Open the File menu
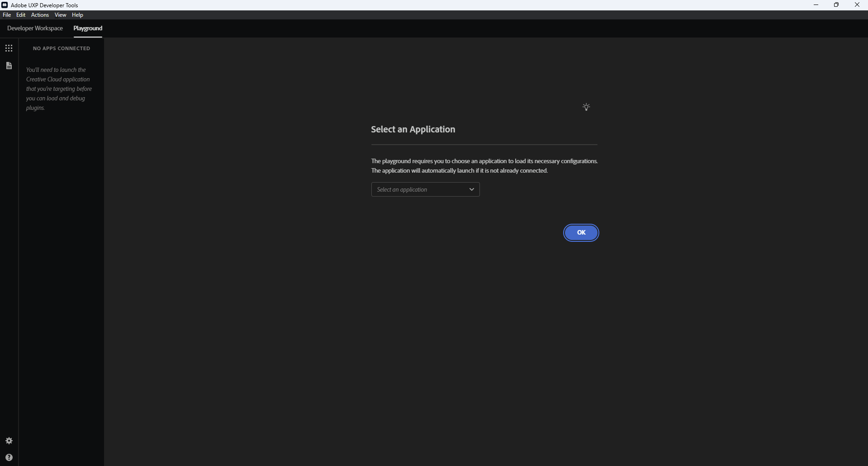868x466 pixels. click(7, 15)
